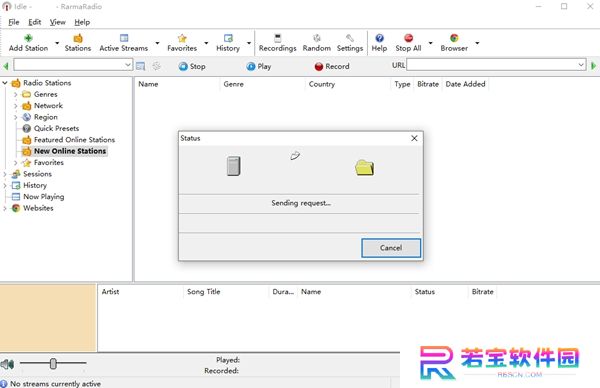600x388 pixels.
Task: Click Stop All red icon
Action: click(408, 38)
